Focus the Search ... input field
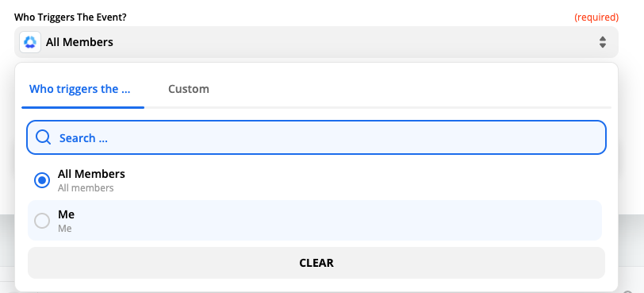 pyautogui.click(x=316, y=137)
